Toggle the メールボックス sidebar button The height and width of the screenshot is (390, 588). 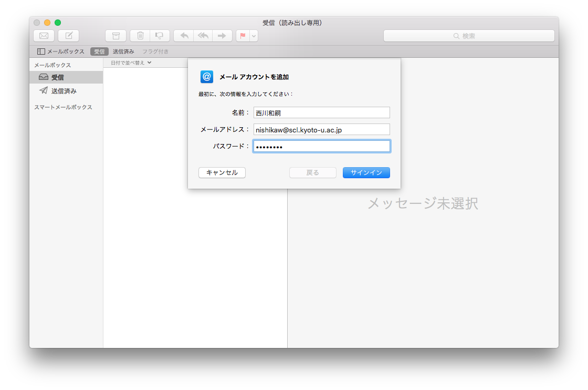tap(61, 52)
